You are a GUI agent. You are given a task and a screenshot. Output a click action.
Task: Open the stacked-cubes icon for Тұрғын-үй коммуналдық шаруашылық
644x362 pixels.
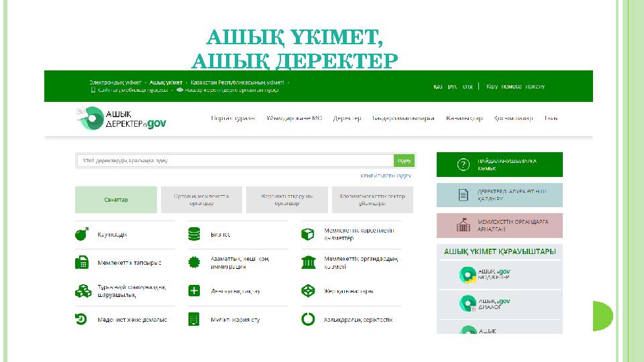[x=83, y=291]
